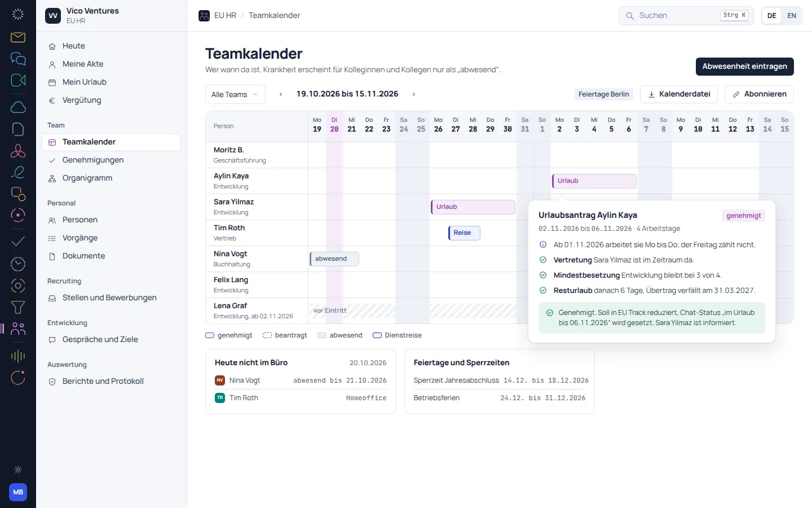Switch language to EN

pyautogui.click(x=792, y=16)
